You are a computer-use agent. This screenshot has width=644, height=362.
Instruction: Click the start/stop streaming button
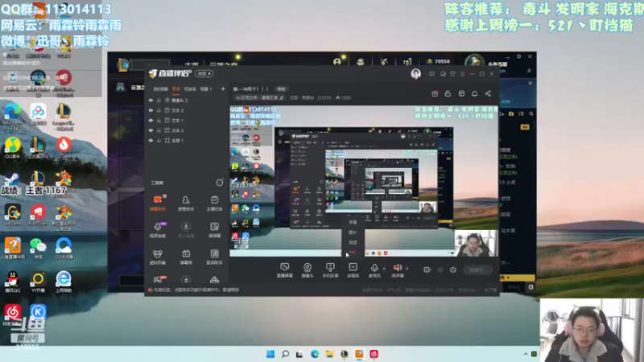coord(477,269)
